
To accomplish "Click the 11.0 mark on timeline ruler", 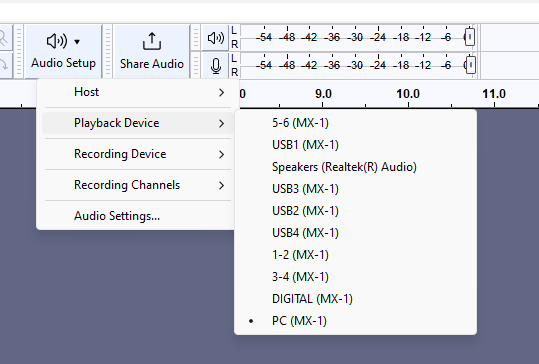I will [x=494, y=94].
